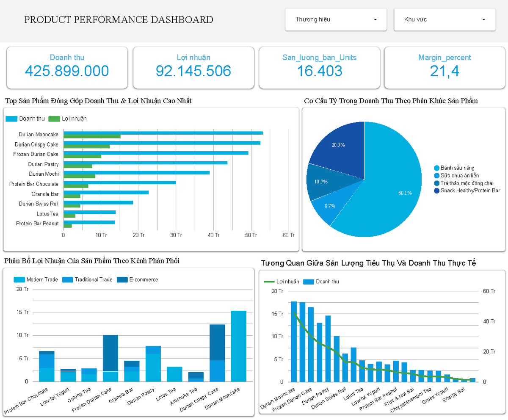This screenshot has width=508, height=420.
Task: Click title Top Sản Phẩm Đóng Góp Doanh Thu
Action: click(98, 101)
